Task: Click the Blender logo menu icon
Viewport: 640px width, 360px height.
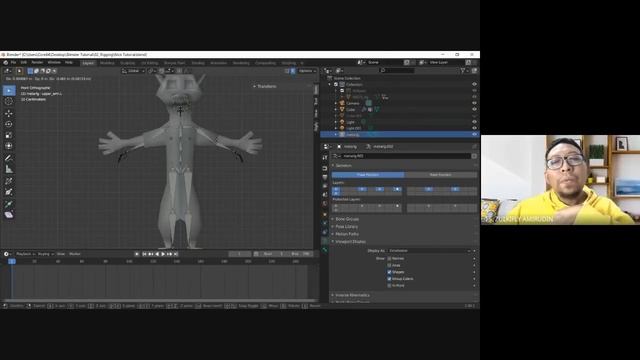Action: tap(5, 62)
